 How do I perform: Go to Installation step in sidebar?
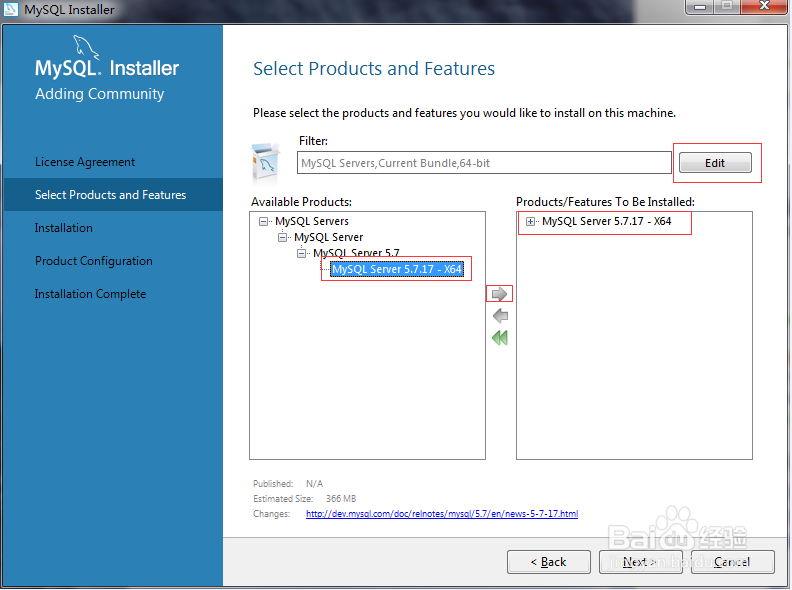point(64,228)
